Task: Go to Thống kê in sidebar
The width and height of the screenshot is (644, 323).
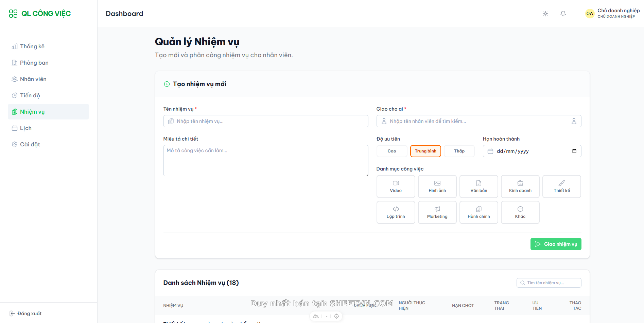Action: pyautogui.click(x=32, y=46)
